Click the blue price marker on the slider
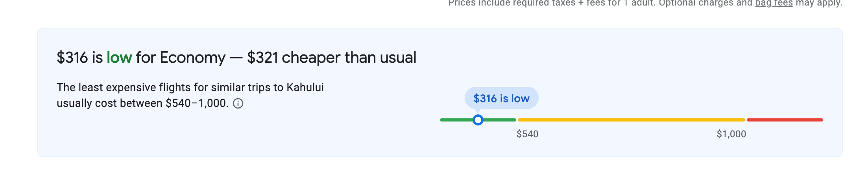This screenshot has height=172, width=868. pos(478,120)
